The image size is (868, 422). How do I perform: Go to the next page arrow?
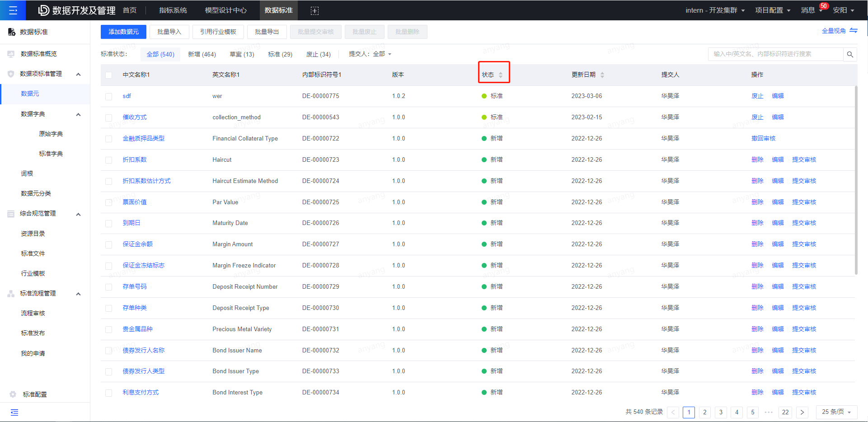click(802, 412)
